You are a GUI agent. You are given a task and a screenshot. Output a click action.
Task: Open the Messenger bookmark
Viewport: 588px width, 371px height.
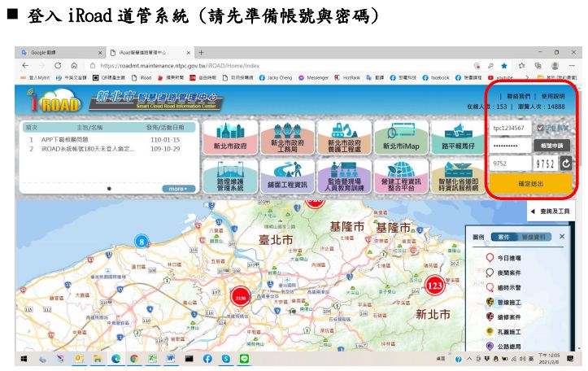point(313,77)
